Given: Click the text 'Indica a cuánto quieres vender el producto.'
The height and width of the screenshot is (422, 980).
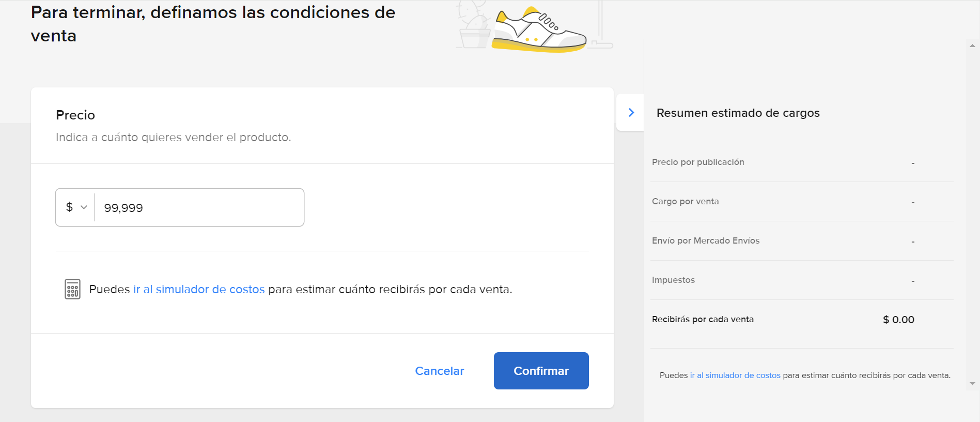Looking at the screenshot, I should point(174,138).
